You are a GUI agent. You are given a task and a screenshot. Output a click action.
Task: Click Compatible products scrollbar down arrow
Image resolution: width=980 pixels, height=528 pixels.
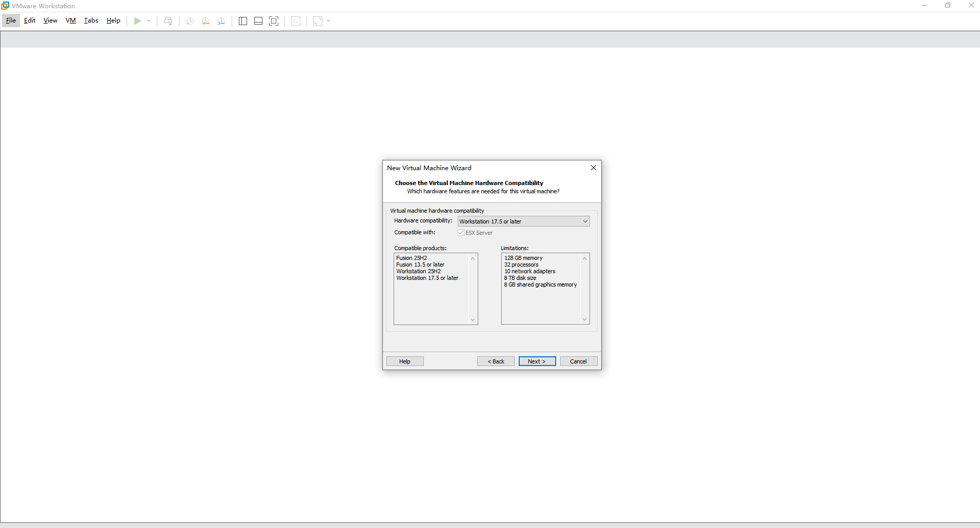(x=473, y=320)
